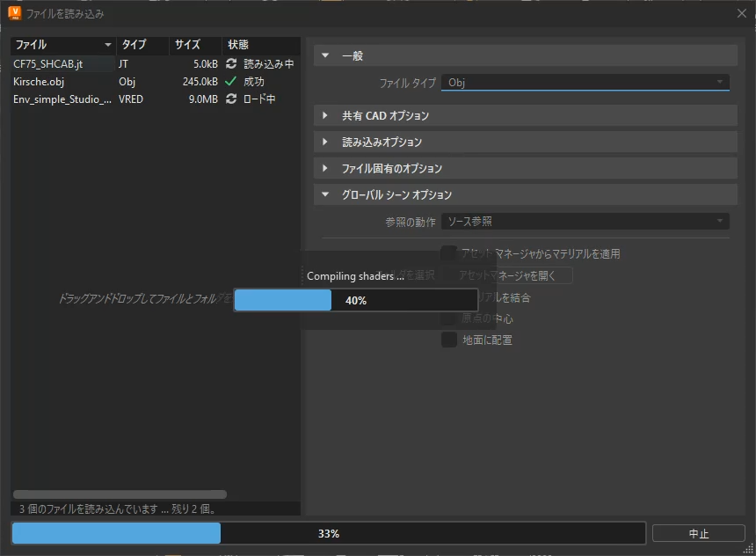Image resolution: width=756 pixels, height=556 pixels.
Task: Sort by the ファイル column header
Action: point(63,45)
